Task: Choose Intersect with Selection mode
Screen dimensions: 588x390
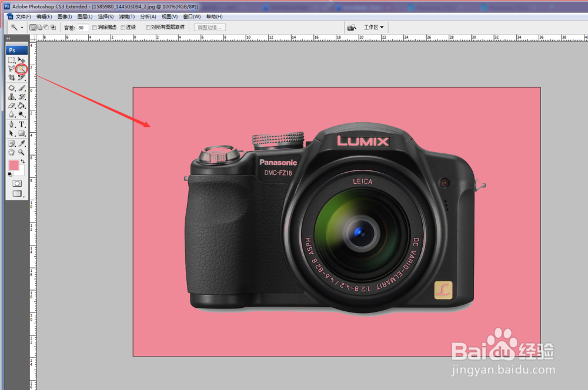Action: pos(53,28)
